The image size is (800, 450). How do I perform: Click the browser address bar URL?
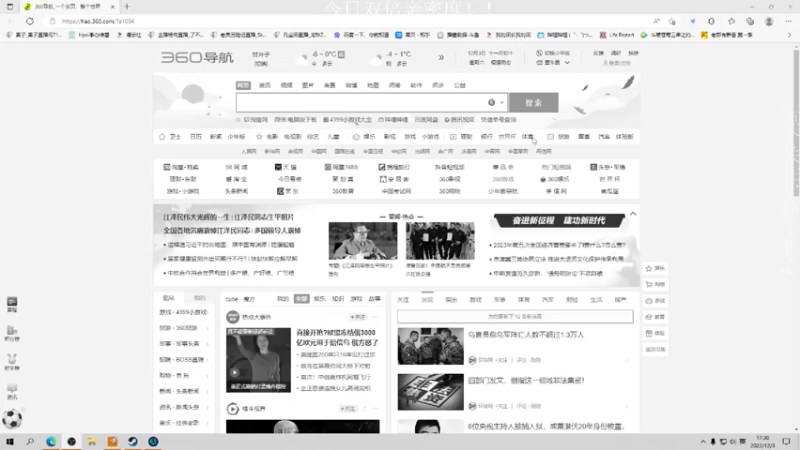(98, 21)
